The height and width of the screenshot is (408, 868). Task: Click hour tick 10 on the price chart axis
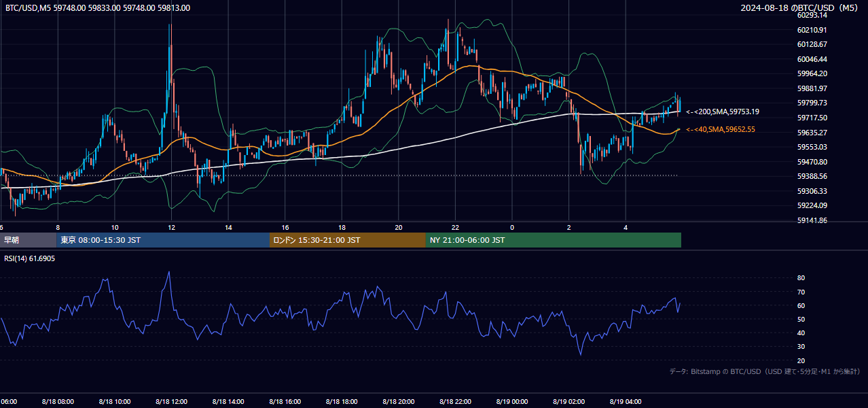114,228
